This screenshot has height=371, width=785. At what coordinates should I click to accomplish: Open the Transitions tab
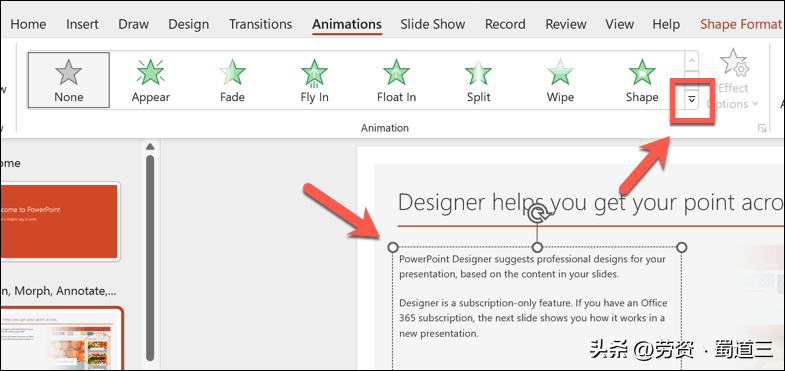pos(260,25)
